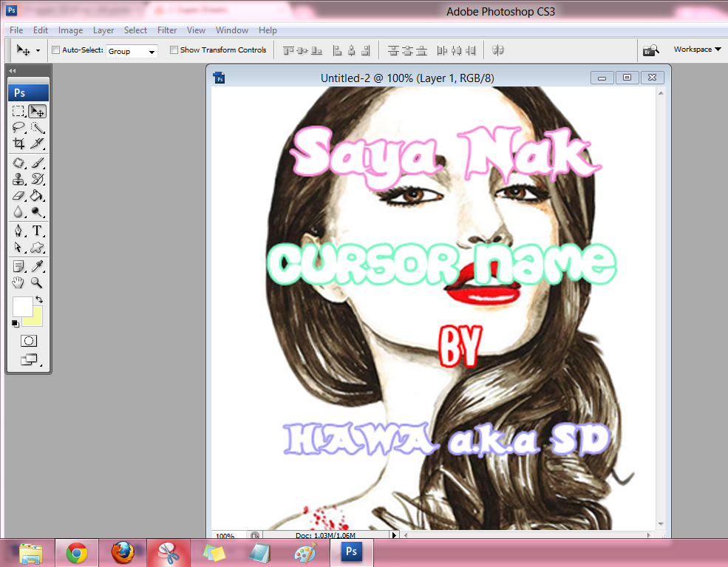Distribute left edges of layers

pyautogui.click(x=442, y=50)
